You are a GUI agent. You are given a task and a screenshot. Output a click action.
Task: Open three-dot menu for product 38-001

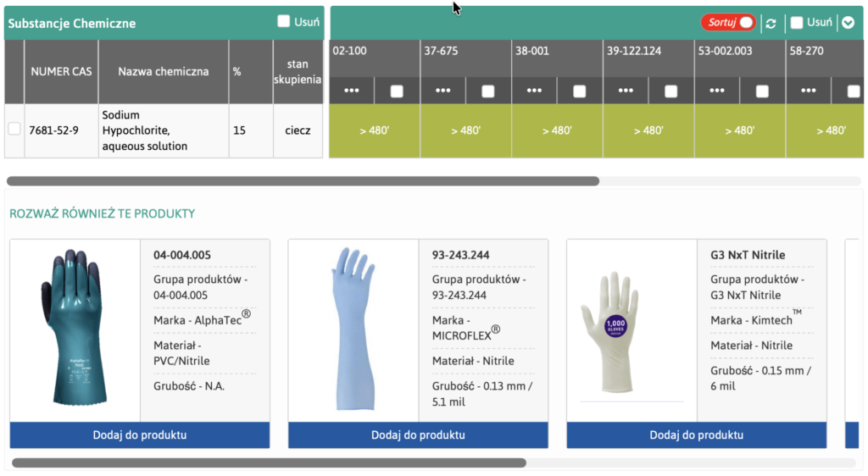click(x=535, y=91)
